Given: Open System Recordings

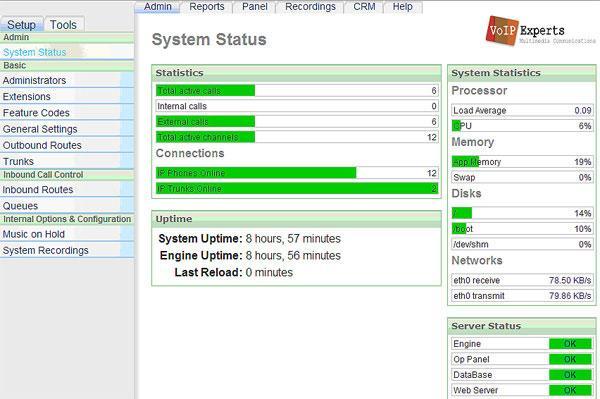Looking at the screenshot, I should coord(67,250).
